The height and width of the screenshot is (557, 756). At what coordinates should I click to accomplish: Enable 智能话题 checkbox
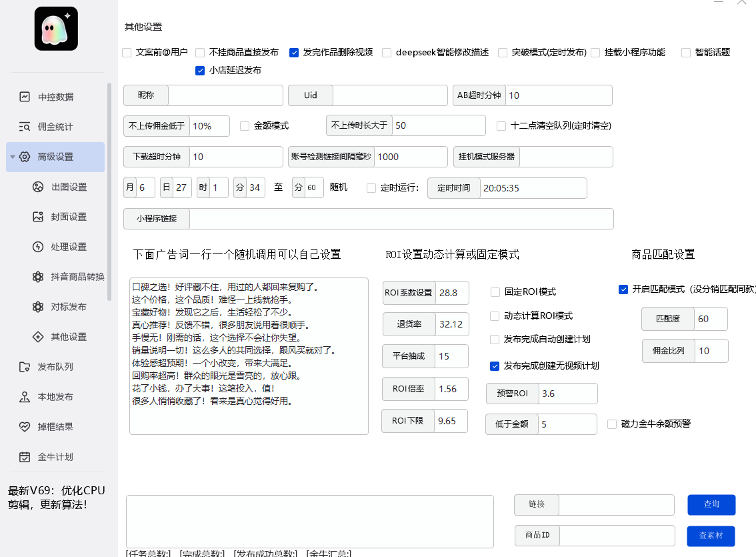(x=686, y=53)
